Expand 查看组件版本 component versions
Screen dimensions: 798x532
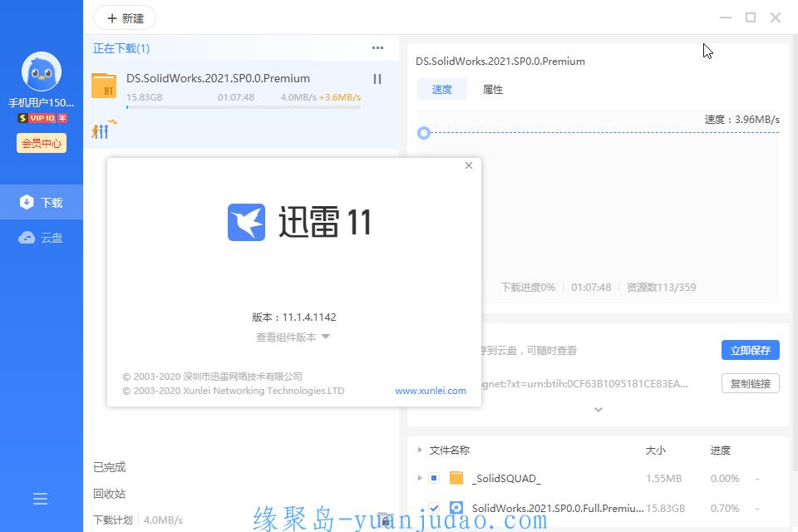point(293,337)
